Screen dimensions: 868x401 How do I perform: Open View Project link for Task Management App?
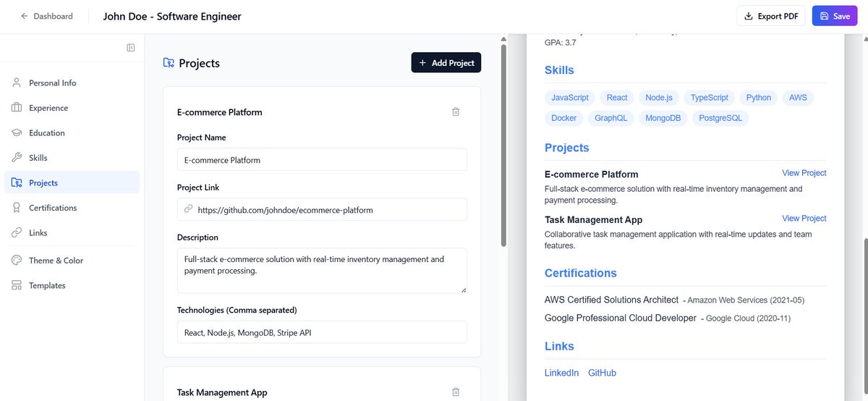(x=804, y=218)
